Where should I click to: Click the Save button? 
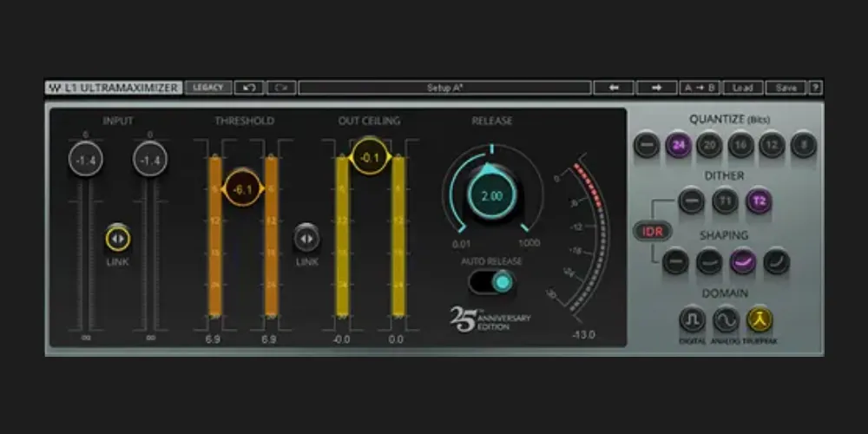pyautogui.click(x=786, y=88)
